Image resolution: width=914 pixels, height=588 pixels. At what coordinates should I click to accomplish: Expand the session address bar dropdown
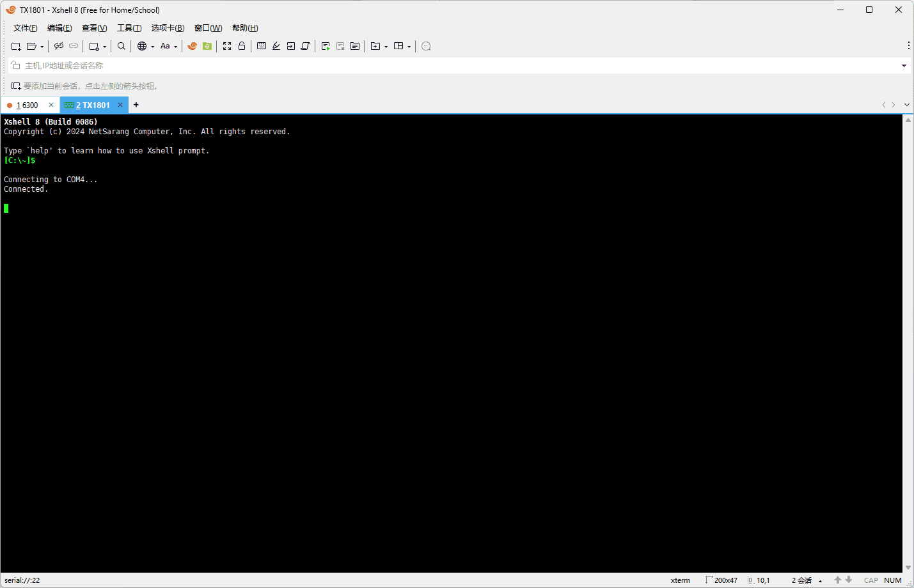[904, 65]
